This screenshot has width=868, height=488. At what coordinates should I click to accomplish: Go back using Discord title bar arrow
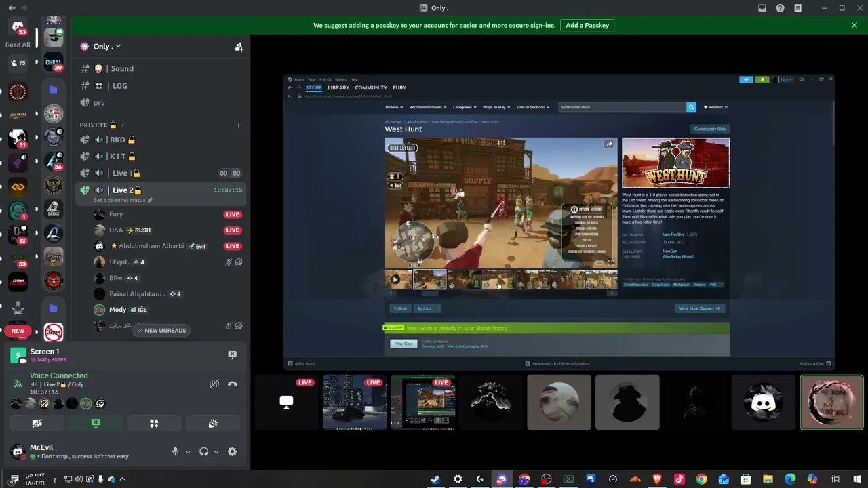(12, 8)
